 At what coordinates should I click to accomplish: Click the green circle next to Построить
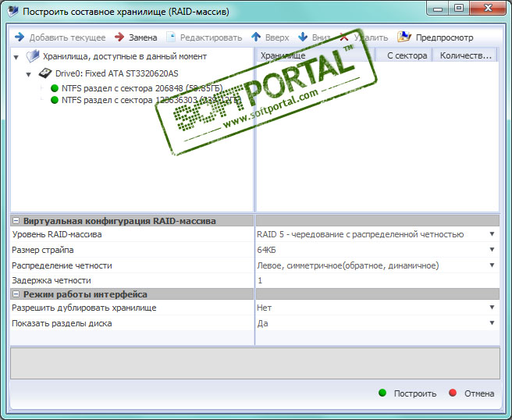point(382,393)
